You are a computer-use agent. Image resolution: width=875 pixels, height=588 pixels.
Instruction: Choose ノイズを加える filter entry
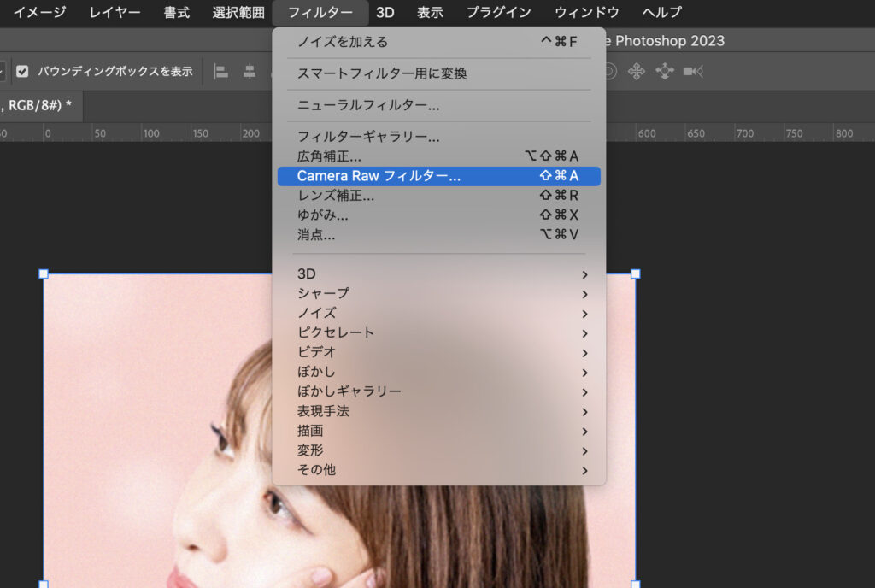click(x=438, y=42)
